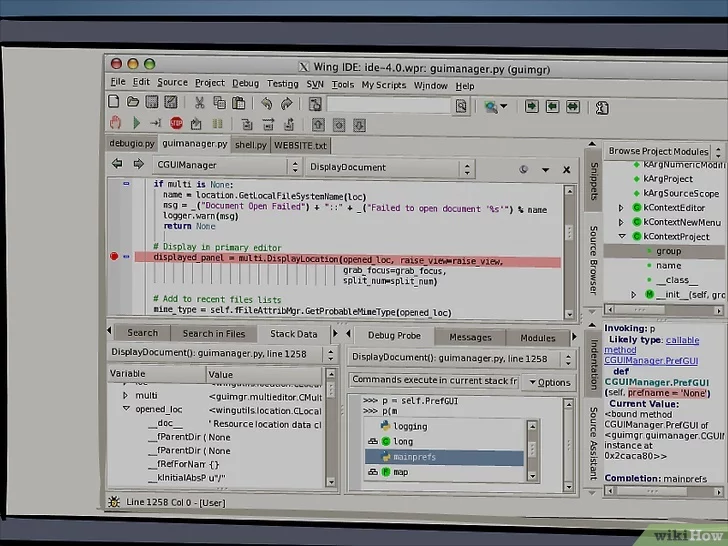Click the Step Into debug icon
The height and width of the screenshot is (546, 728).
(247, 124)
